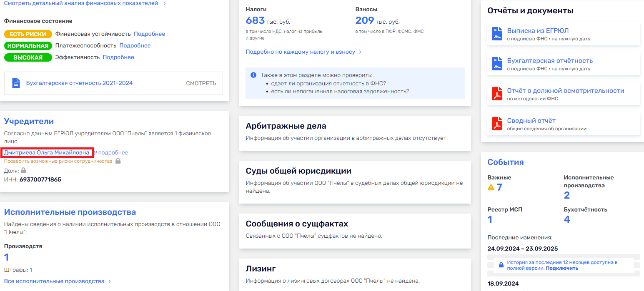Open detailed financial indicators analysis link
The width and height of the screenshot is (644, 291).
tap(81, 3)
